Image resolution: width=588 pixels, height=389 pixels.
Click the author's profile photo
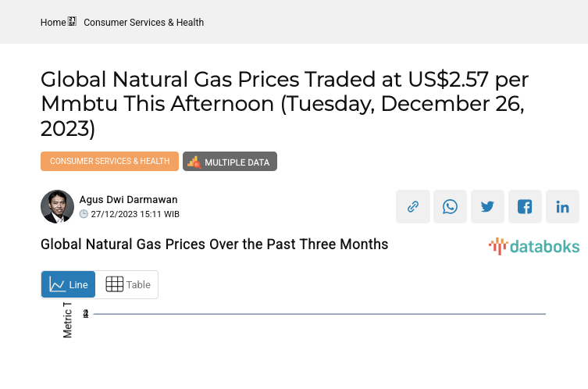point(57,207)
